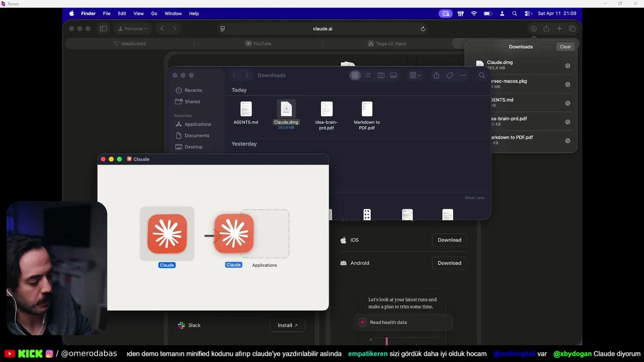The width and height of the screenshot is (644, 362).
Task: Open new Safari tab with plus
Action: point(559,29)
